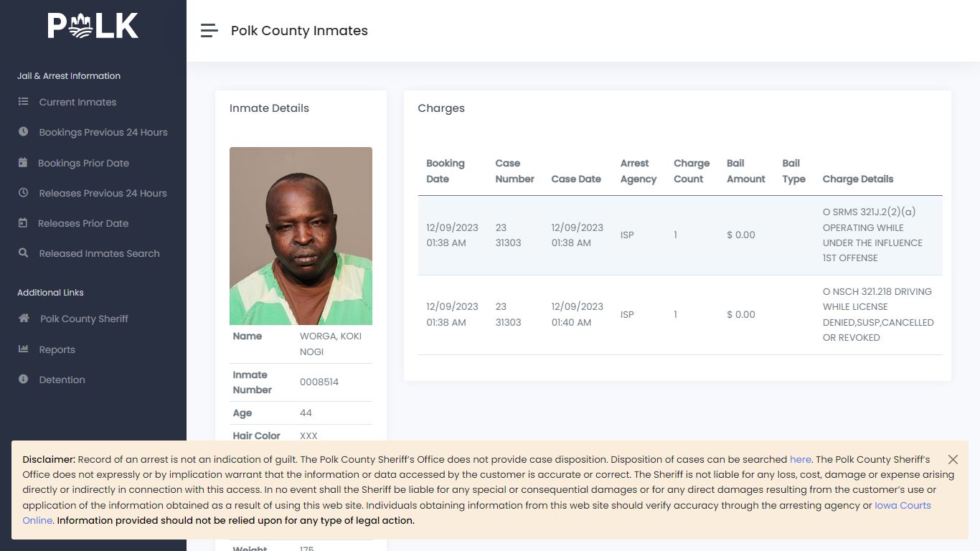Click the Additional Links section label
This screenshot has width=980, height=551.
[x=50, y=292]
